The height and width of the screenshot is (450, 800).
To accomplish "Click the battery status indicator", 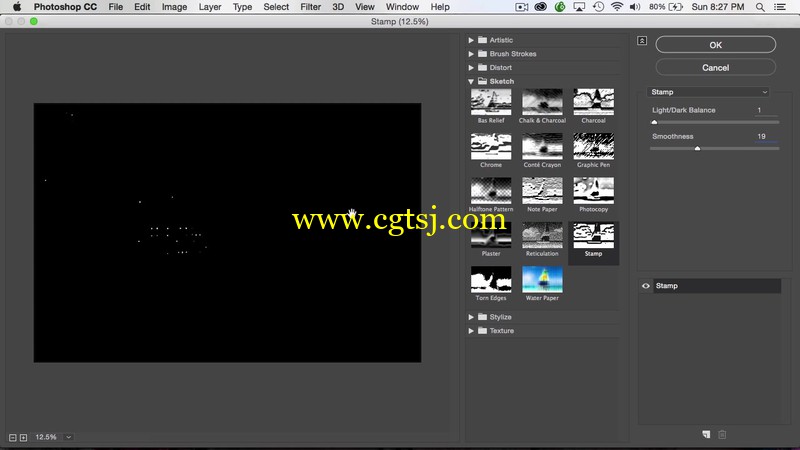I will click(666, 7).
